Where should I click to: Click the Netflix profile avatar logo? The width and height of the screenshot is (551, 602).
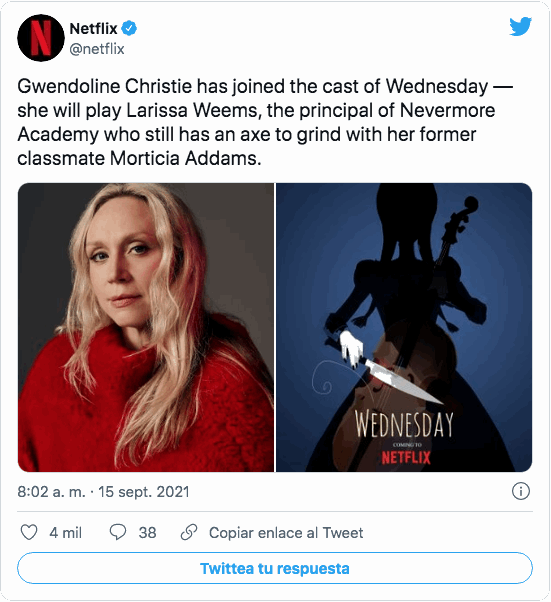pyautogui.click(x=41, y=38)
